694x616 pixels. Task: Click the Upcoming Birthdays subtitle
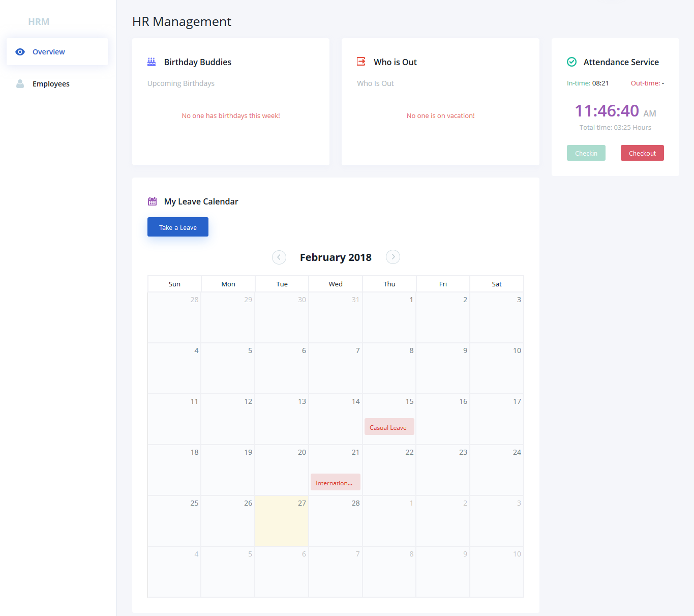(x=181, y=83)
